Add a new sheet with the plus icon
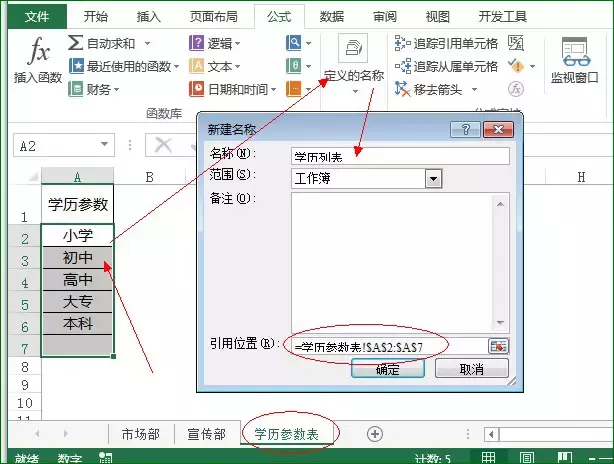The width and height of the screenshot is (614, 464). [375, 434]
